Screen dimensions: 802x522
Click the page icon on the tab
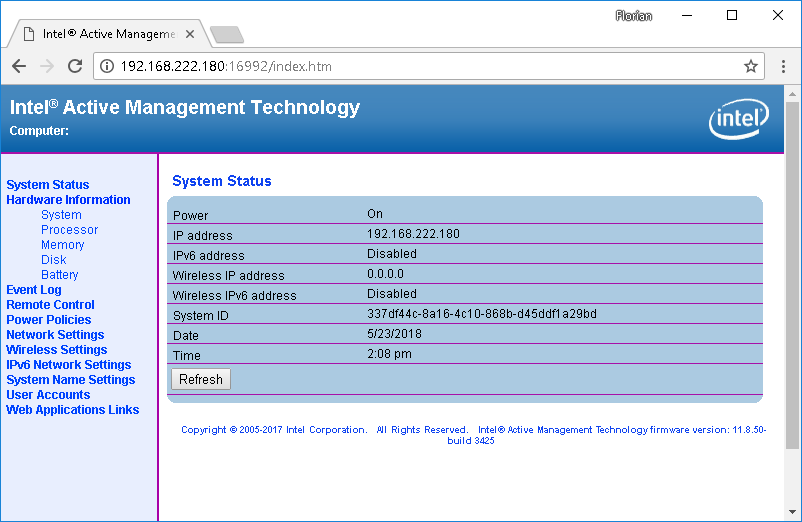click(29, 34)
